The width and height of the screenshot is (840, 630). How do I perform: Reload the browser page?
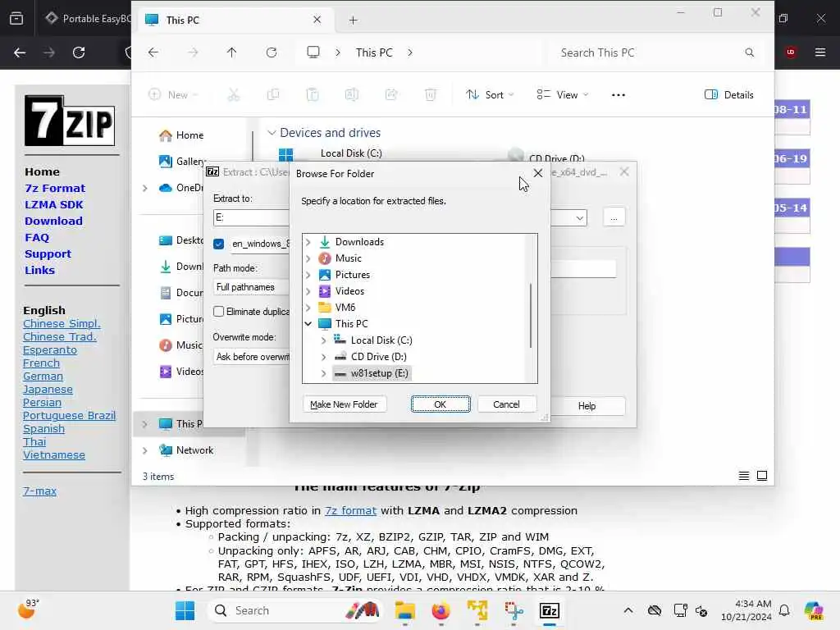pos(79,52)
